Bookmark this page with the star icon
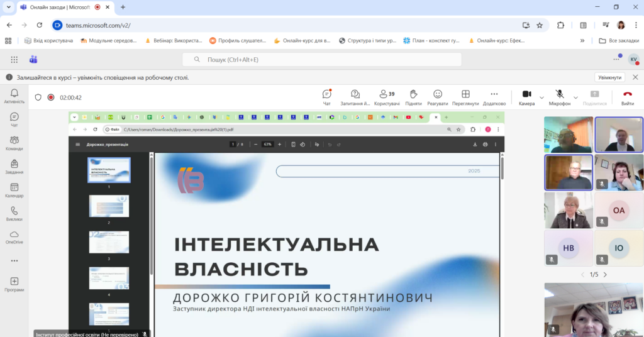This screenshot has width=644, height=337. coord(540,25)
